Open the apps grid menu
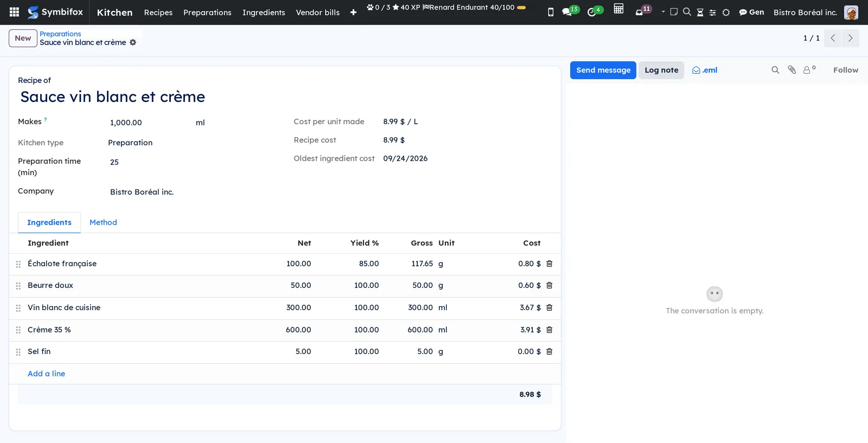The image size is (868, 443). click(15, 12)
